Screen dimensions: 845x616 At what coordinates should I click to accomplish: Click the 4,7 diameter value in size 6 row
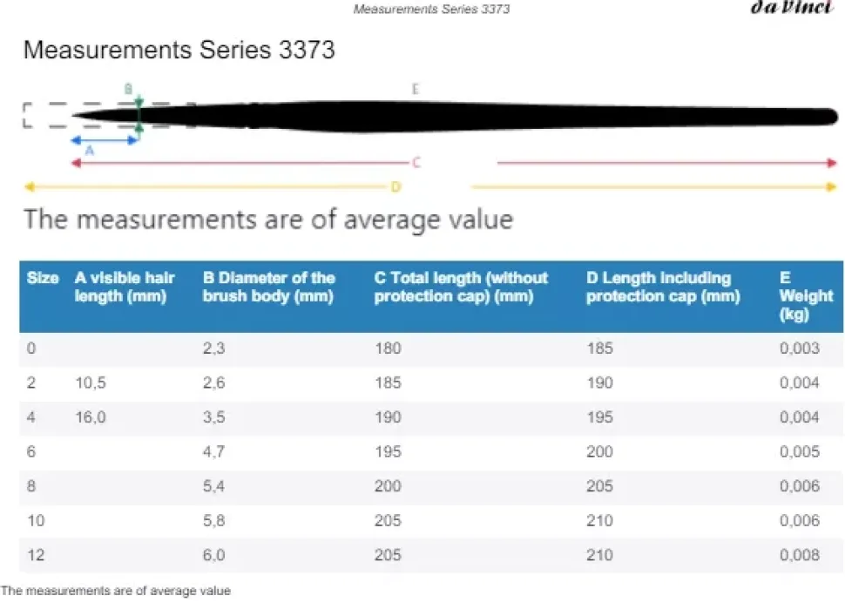(x=213, y=451)
